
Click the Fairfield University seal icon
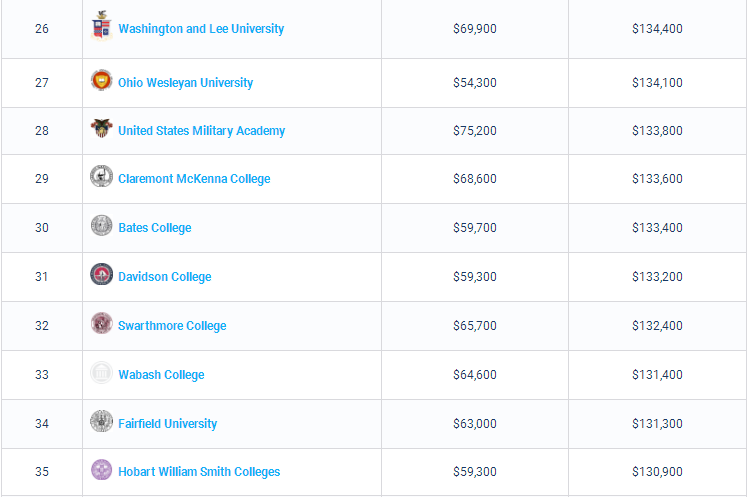pyautogui.click(x=101, y=422)
